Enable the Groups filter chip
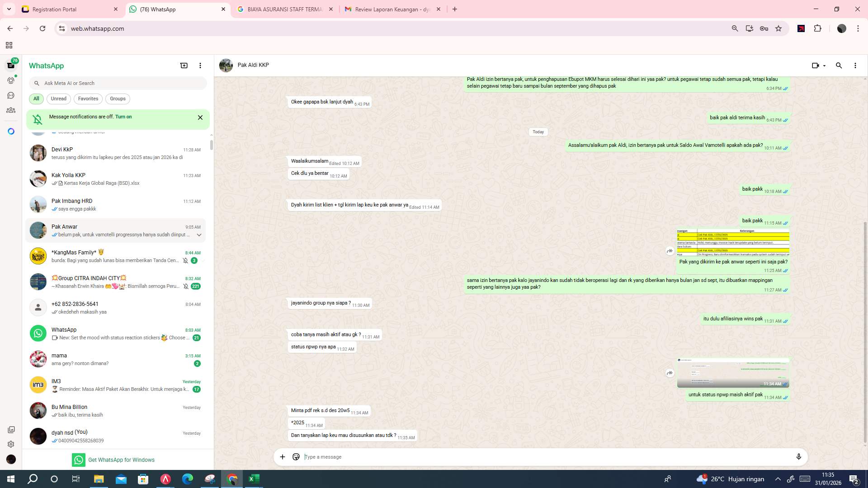The image size is (868, 488). click(x=118, y=99)
